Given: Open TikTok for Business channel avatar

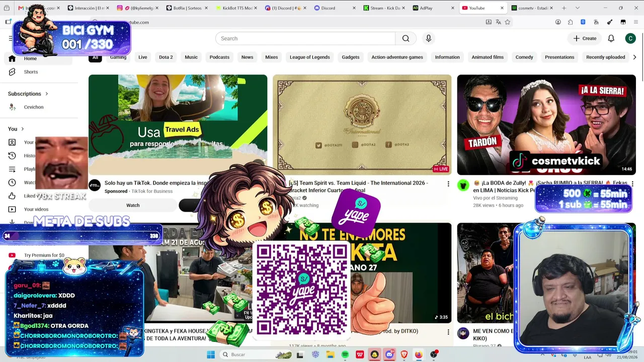Looking at the screenshot, I should (95, 185).
